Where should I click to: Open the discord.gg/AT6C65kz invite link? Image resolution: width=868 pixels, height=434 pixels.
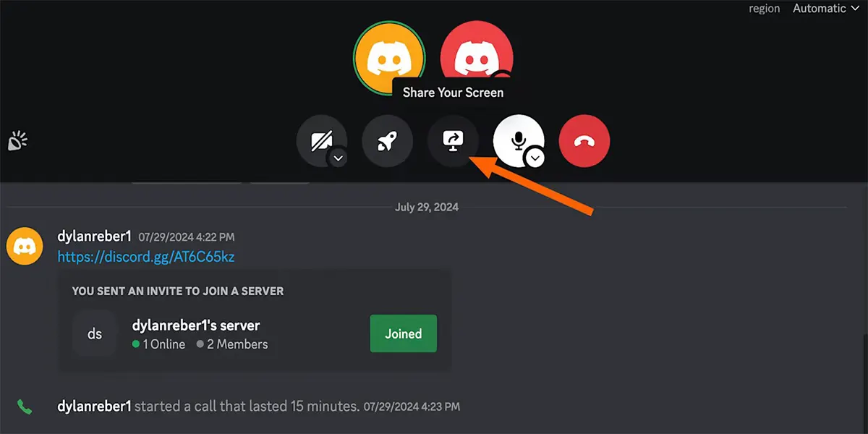pos(146,257)
